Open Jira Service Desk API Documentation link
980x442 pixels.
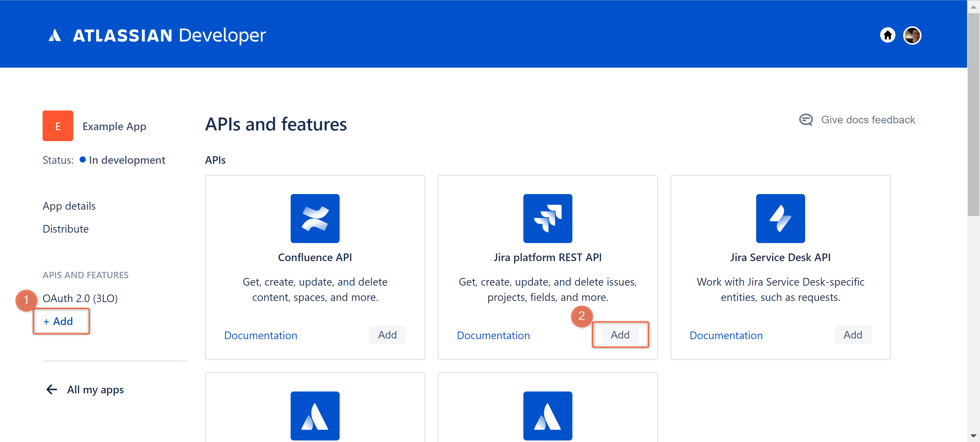tap(726, 335)
